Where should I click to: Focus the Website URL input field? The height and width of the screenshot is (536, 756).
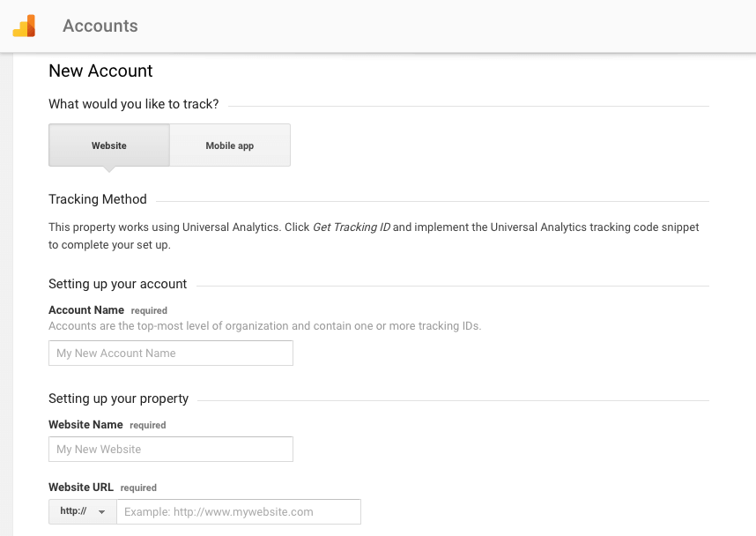pyautogui.click(x=239, y=511)
